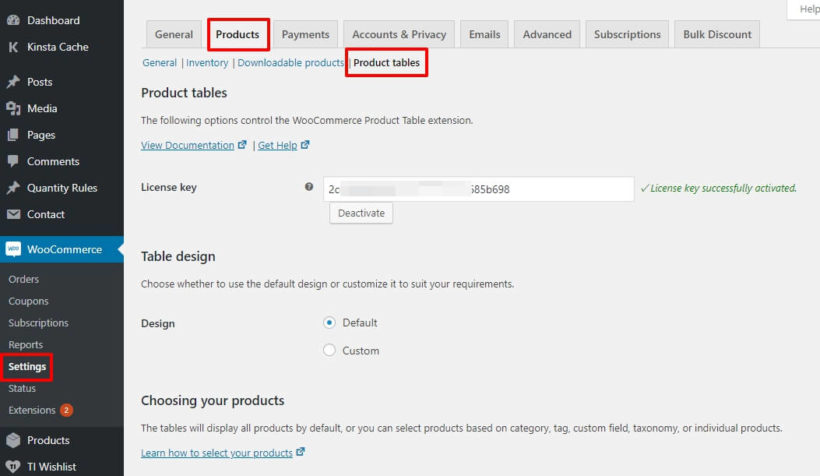This screenshot has height=476, width=820.
Task: Click the Kinsta Cache K icon
Action: (14, 47)
